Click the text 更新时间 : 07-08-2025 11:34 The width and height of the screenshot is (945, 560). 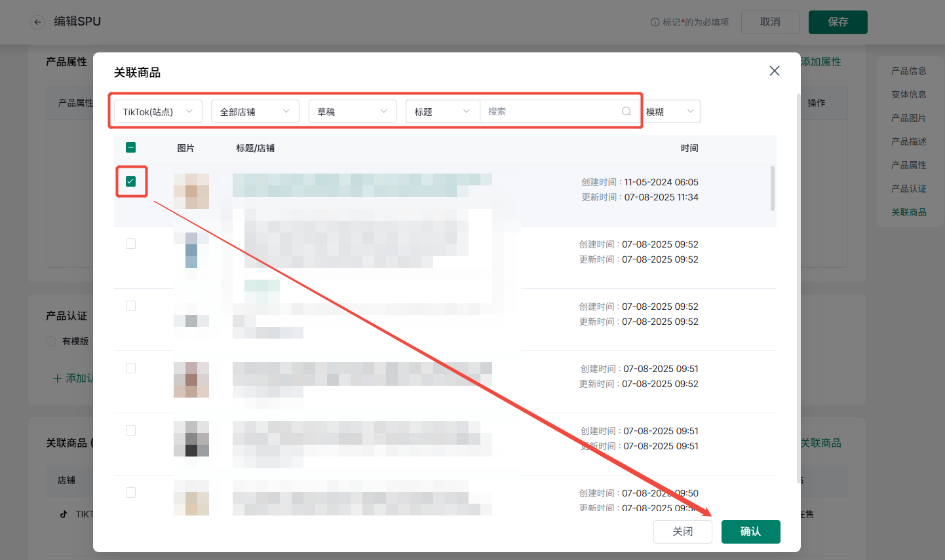pyautogui.click(x=640, y=197)
